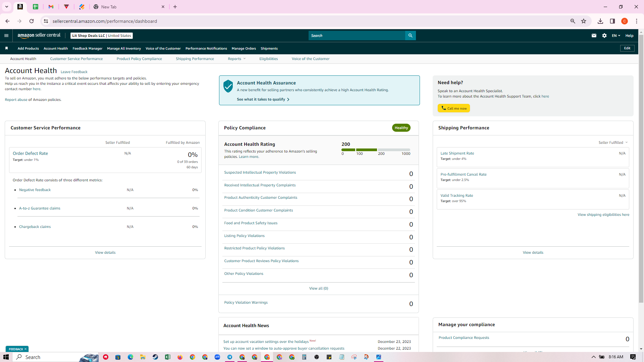Click View all (0) policy link

tap(318, 288)
